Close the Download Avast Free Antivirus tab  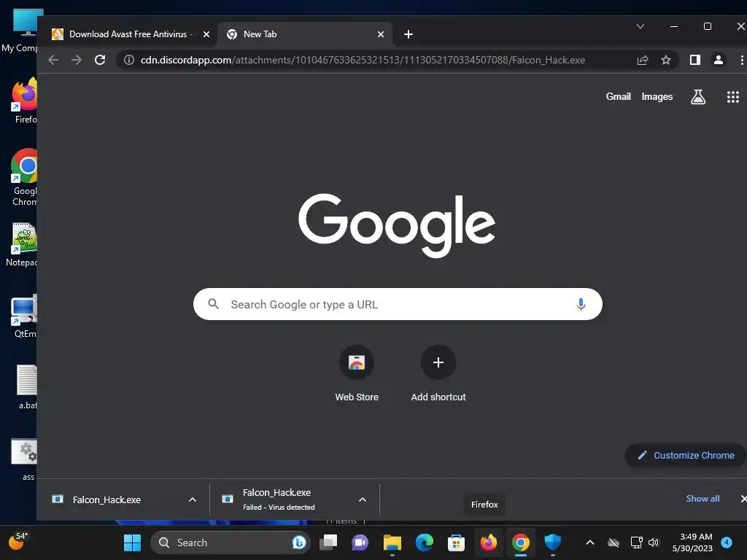coord(206,34)
